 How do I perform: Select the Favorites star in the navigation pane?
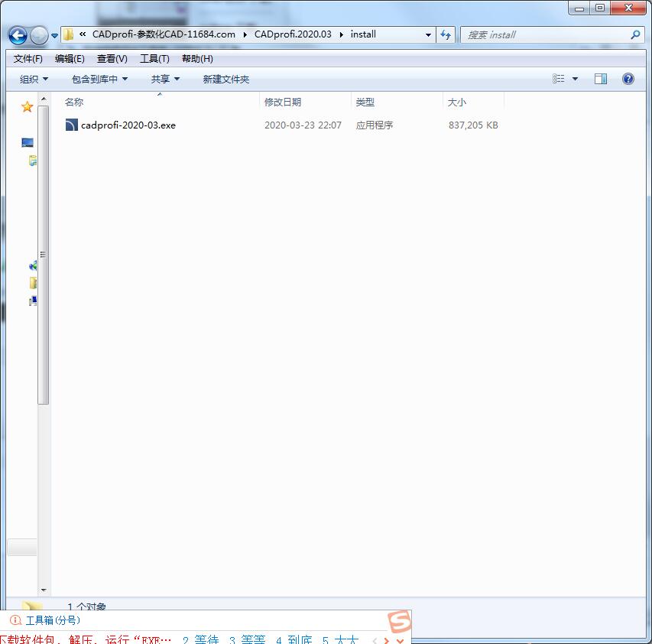(27, 107)
